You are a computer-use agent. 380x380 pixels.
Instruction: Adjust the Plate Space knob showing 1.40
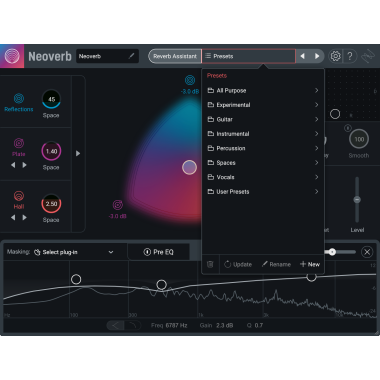point(51,151)
